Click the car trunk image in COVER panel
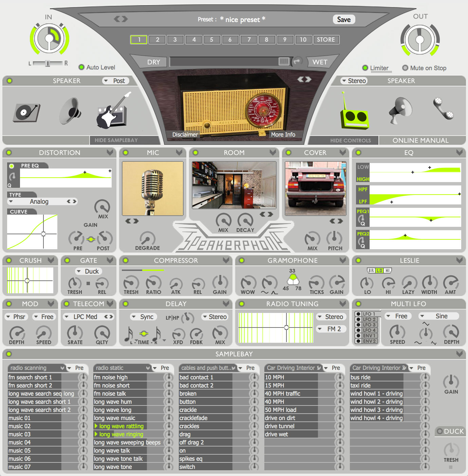The height and width of the screenshot is (476, 468). tap(315, 188)
